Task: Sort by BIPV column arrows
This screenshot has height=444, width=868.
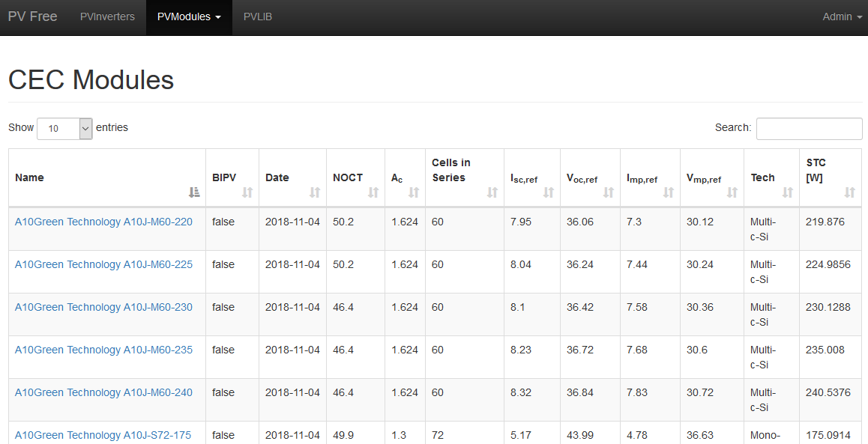Action: click(247, 192)
